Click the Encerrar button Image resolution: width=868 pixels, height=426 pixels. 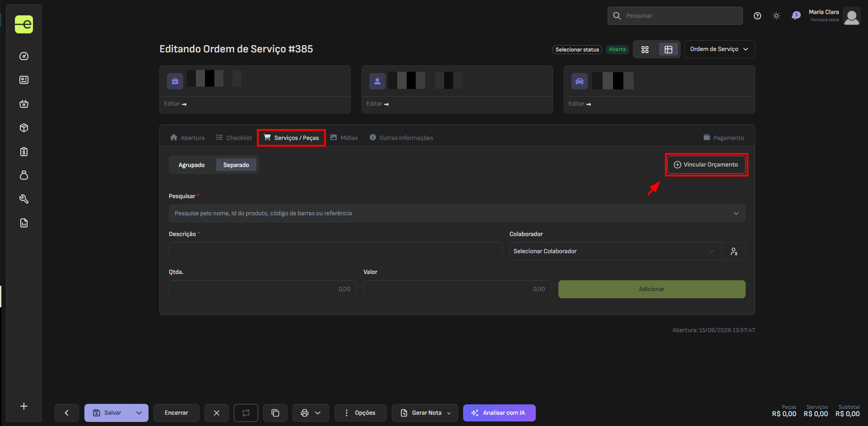point(176,413)
